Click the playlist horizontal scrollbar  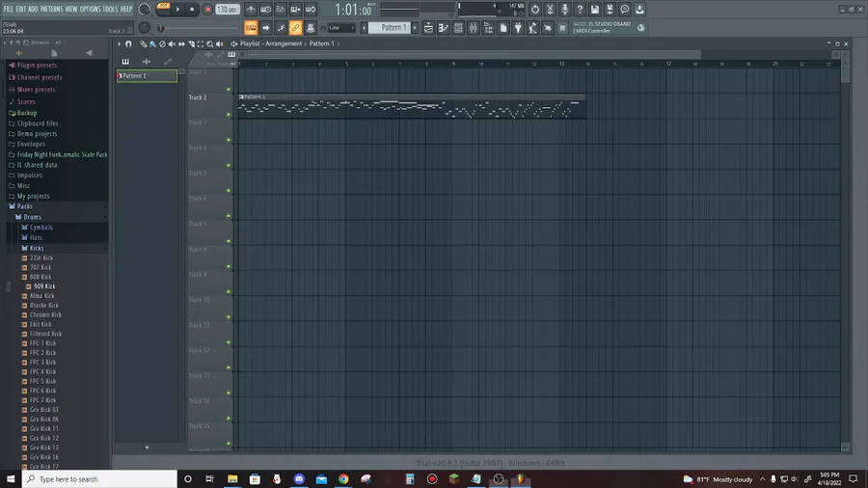tap(474, 54)
